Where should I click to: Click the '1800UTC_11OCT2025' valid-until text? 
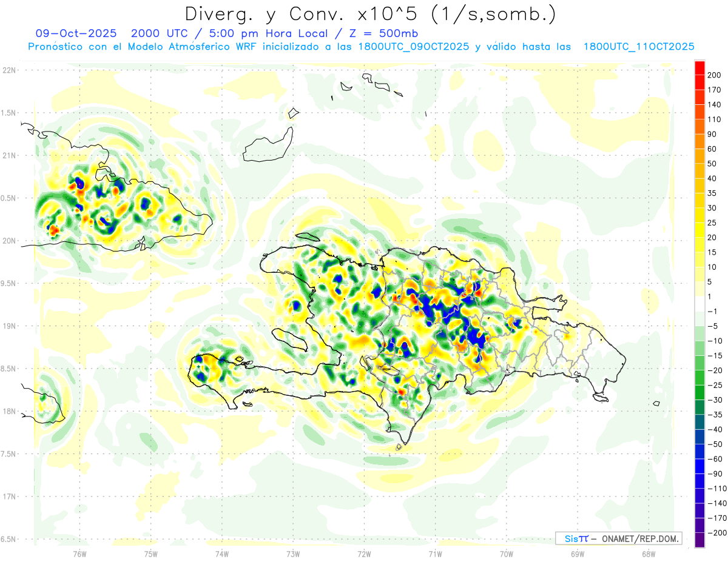[638, 46]
